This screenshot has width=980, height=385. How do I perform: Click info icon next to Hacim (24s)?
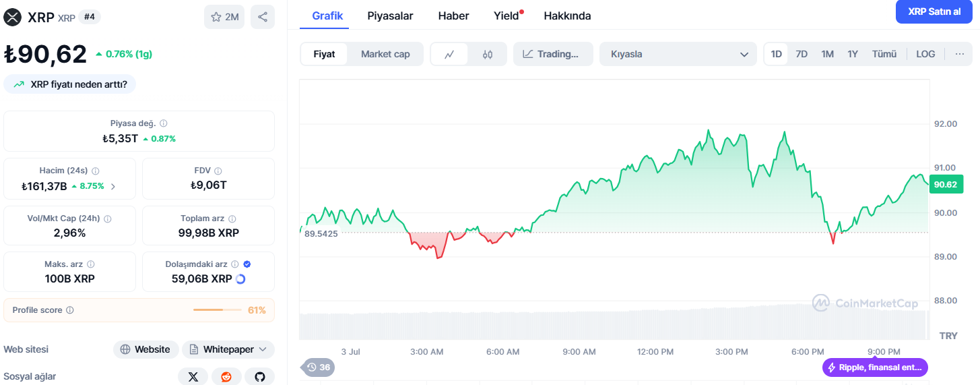pos(95,171)
